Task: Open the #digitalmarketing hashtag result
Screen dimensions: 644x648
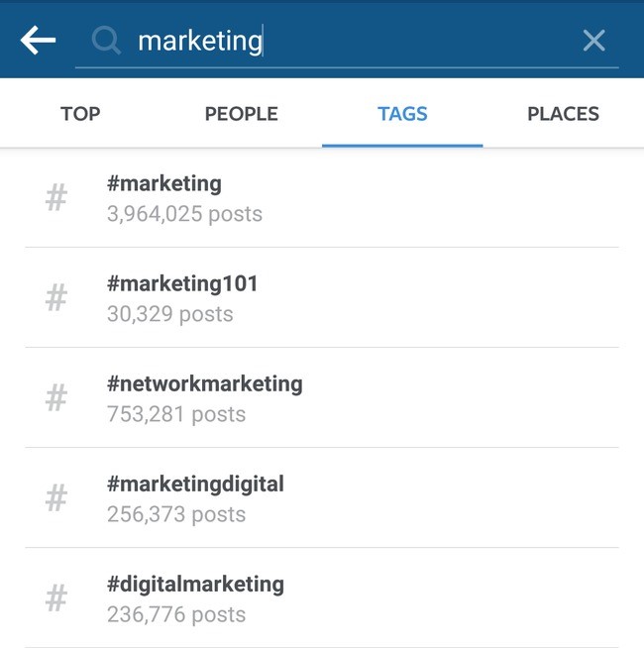Action: point(322,598)
